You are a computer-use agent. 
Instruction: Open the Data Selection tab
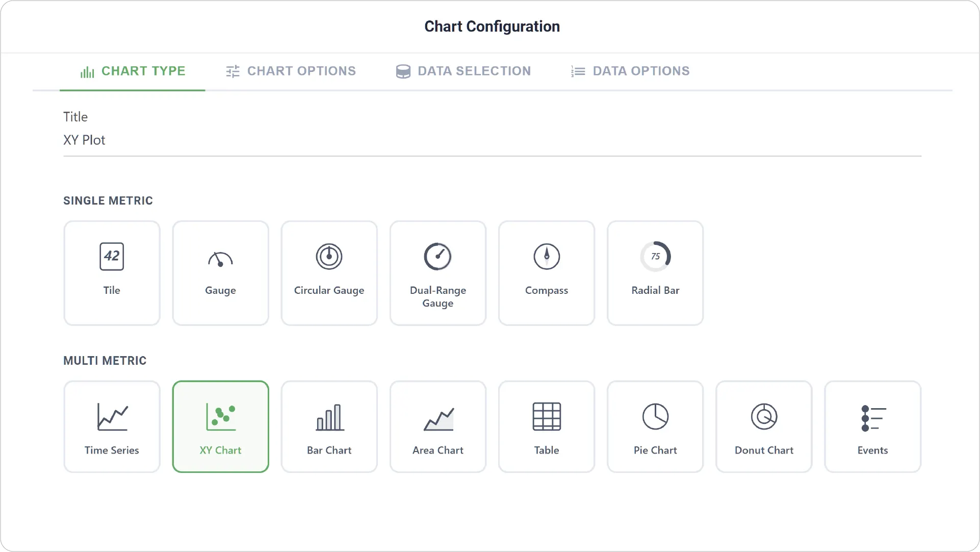coord(463,71)
